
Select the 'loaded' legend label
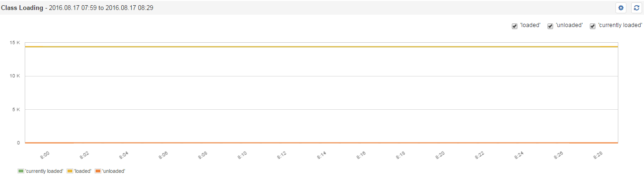click(83, 171)
